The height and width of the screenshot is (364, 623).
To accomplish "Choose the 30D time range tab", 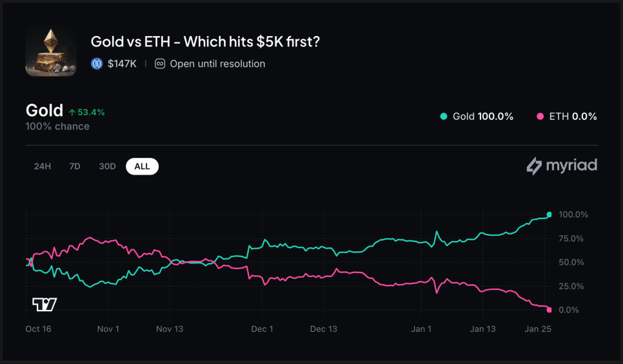I will click(x=107, y=166).
